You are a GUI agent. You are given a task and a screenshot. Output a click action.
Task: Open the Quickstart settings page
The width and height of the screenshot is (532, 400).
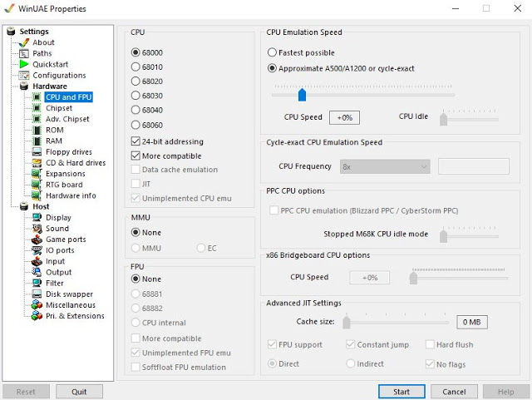[x=50, y=64]
